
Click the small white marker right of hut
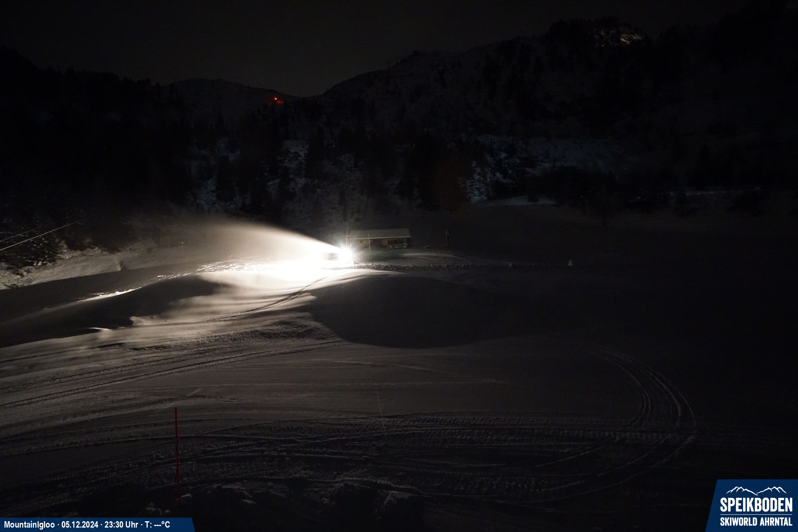pyautogui.click(x=571, y=263)
